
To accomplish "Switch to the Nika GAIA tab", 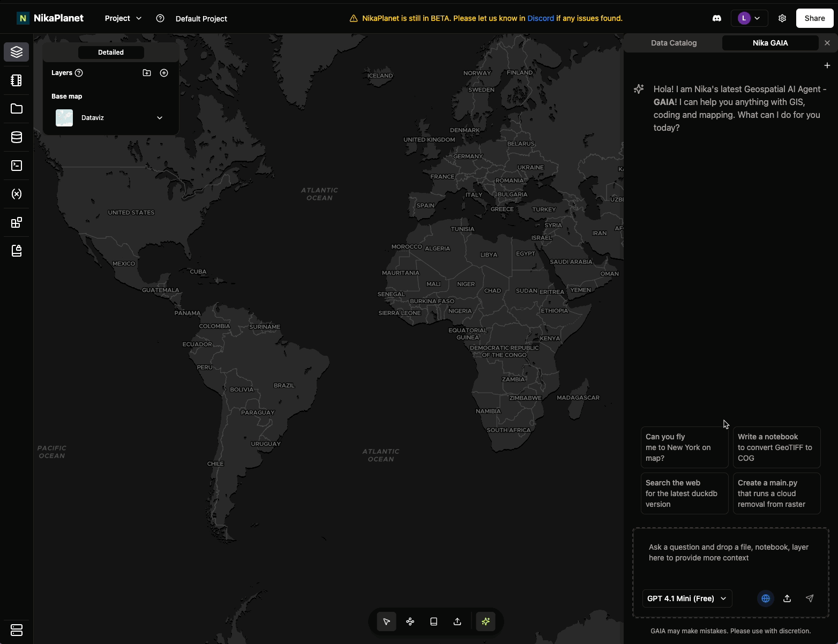I will 770,43.
